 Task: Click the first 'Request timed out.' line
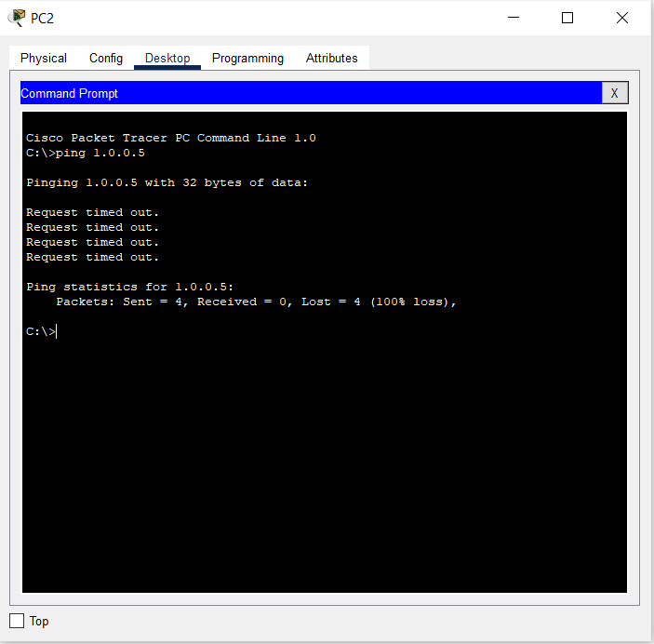click(92, 212)
